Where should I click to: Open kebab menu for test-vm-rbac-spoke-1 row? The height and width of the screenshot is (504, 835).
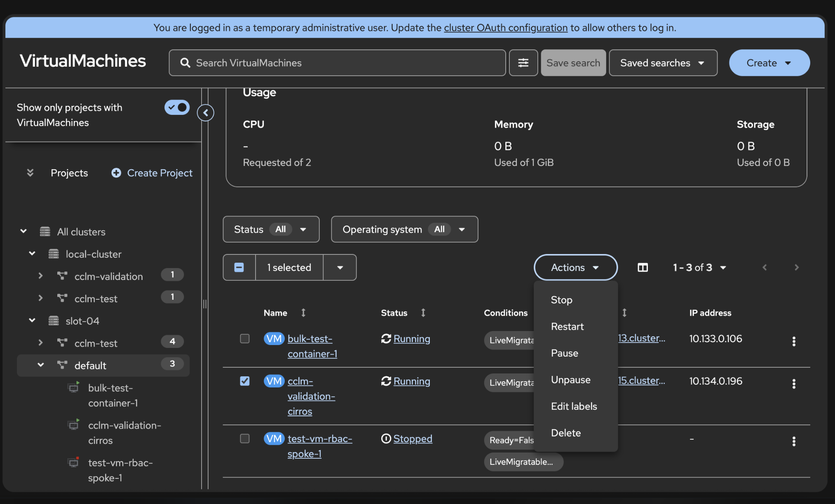pos(793,441)
